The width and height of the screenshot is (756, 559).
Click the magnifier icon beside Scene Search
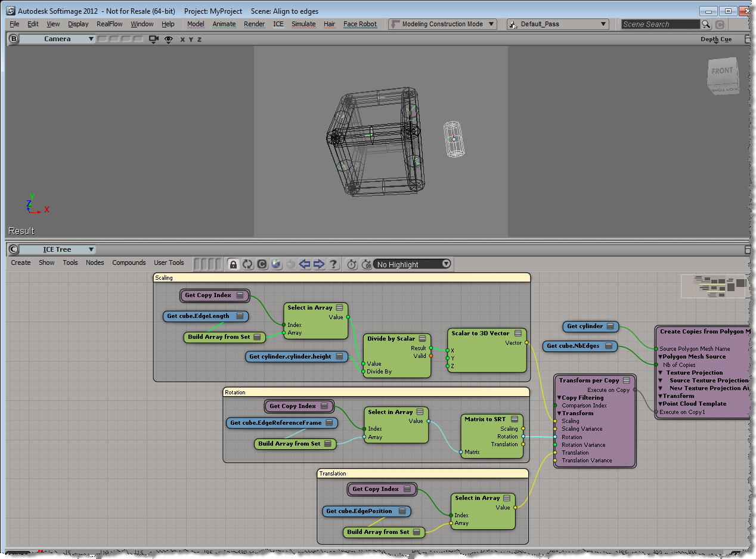click(706, 24)
